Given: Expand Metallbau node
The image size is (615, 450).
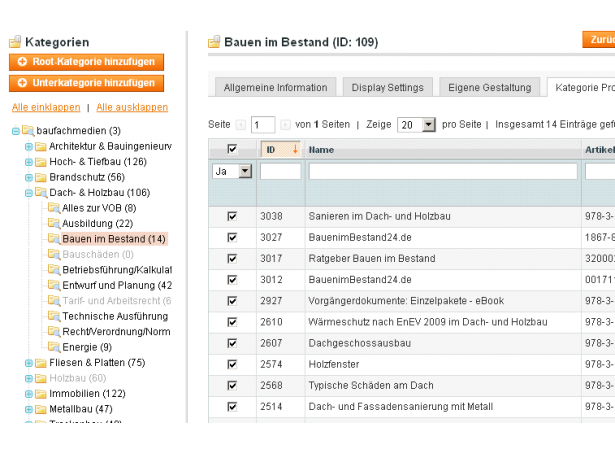Looking at the screenshot, I should click(29, 410).
